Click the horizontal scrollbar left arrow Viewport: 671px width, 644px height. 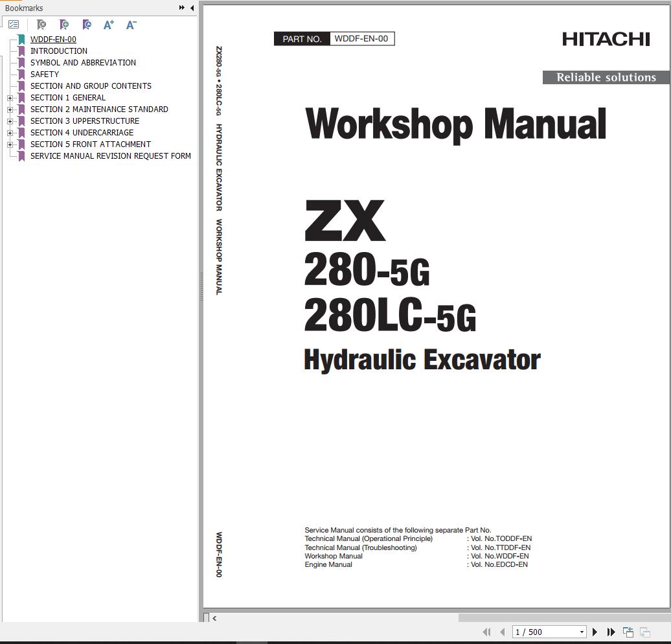(x=214, y=618)
